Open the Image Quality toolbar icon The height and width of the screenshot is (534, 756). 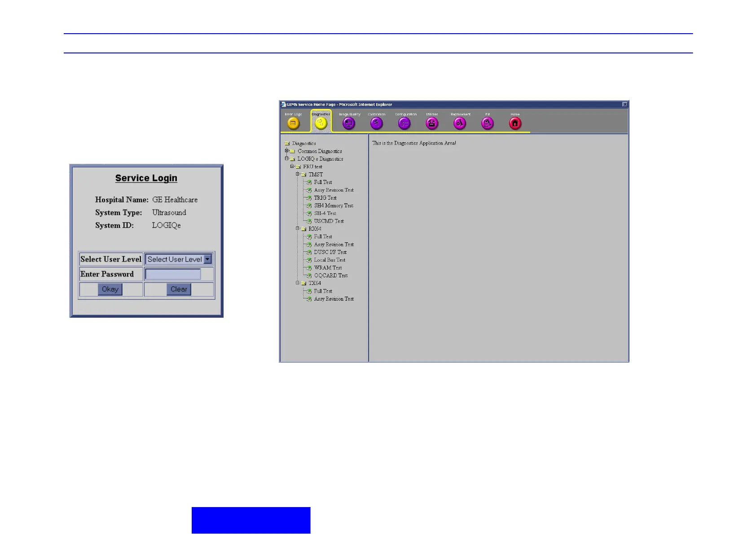349,123
